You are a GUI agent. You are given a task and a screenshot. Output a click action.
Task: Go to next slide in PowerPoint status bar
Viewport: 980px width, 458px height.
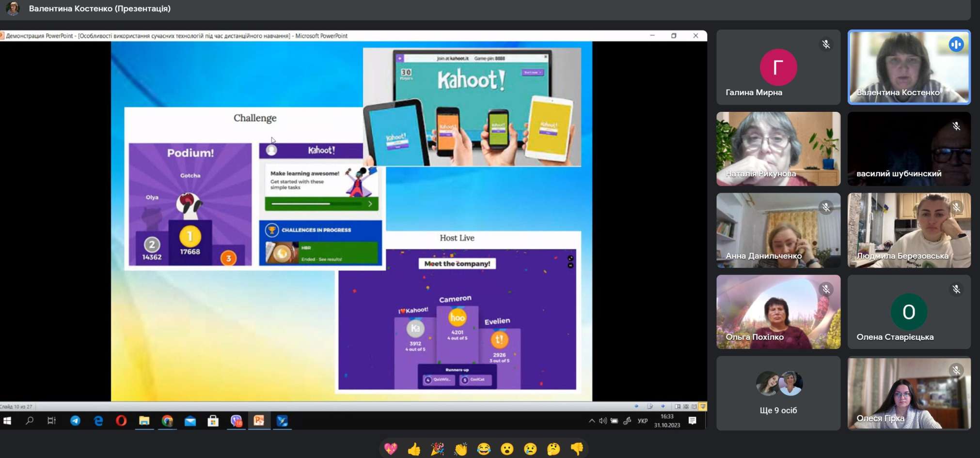pyautogui.click(x=663, y=406)
